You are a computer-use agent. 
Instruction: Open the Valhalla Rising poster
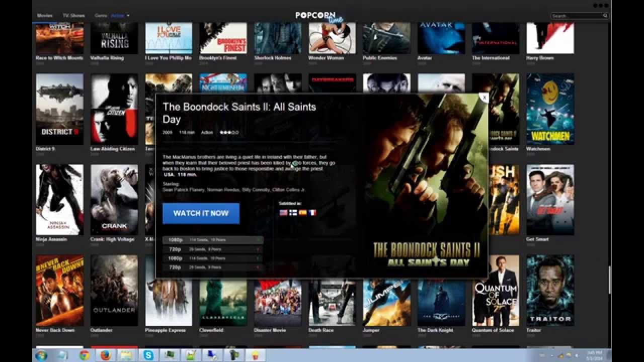[x=114, y=38]
